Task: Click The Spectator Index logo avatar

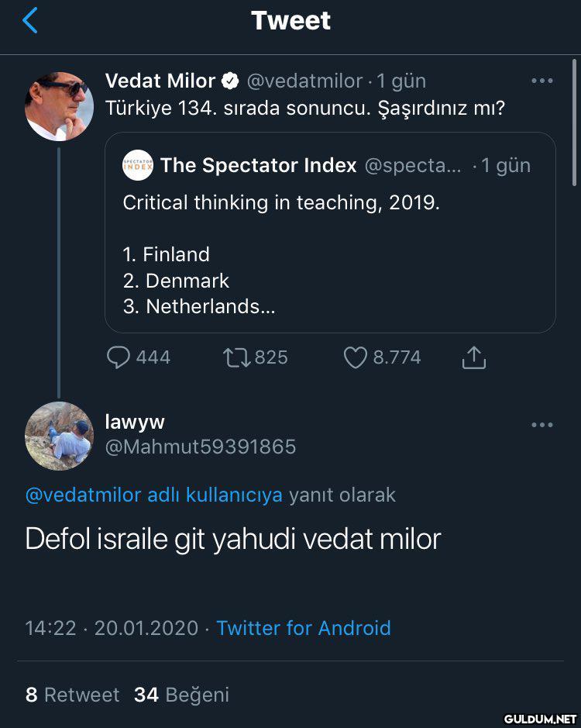Action: (x=138, y=165)
